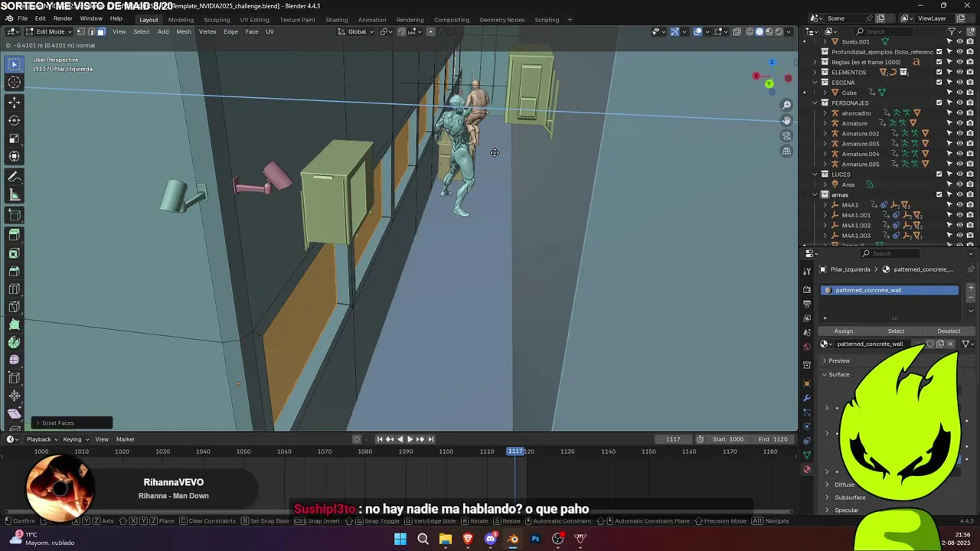Open the Edit Mode dropdown
The image size is (980, 551).
pos(49,31)
